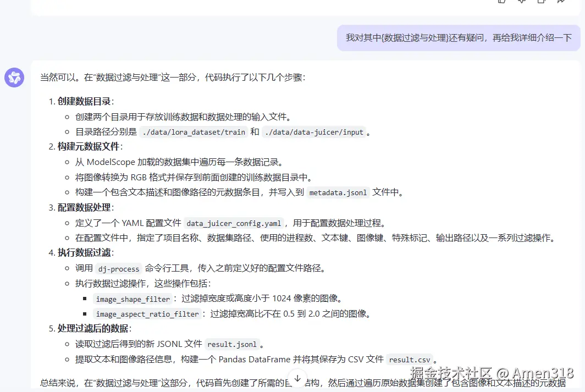This screenshot has width=585, height=392.
Task: Click the image_shape_filter code snippet
Action: coord(133,299)
